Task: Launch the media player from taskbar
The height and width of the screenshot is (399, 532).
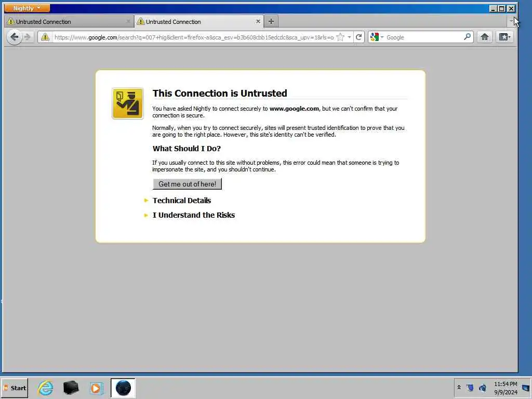Action: coord(96,388)
